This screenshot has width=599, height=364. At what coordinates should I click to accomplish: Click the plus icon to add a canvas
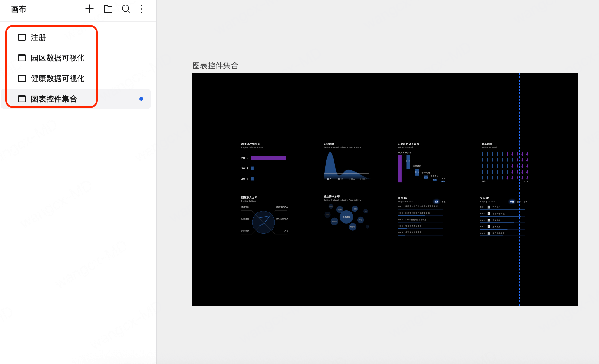[90, 9]
